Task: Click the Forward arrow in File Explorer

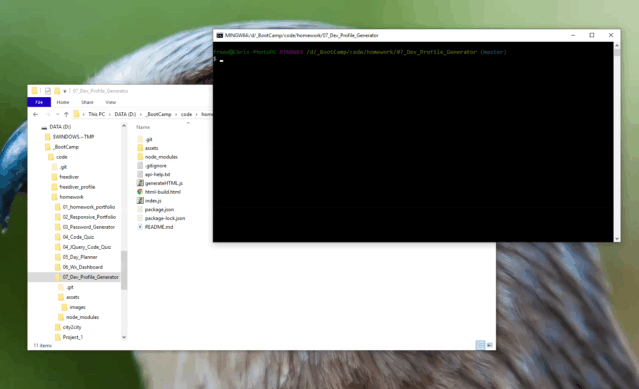Action: coord(48,114)
